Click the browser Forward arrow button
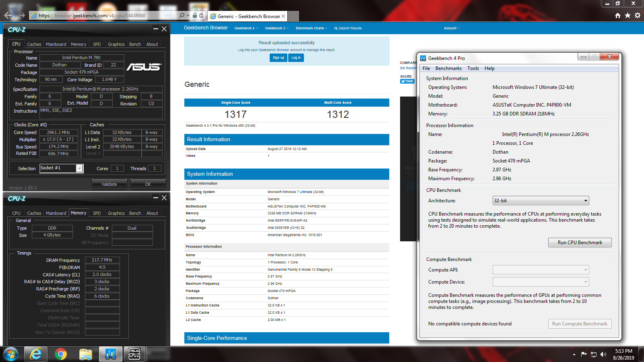Image resolution: width=644 pixels, height=362 pixels. (22, 15)
